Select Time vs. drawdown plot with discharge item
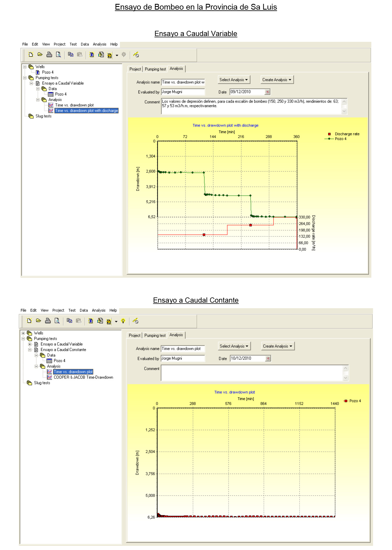Viewport: 392px width, 550px height. click(86, 111)
